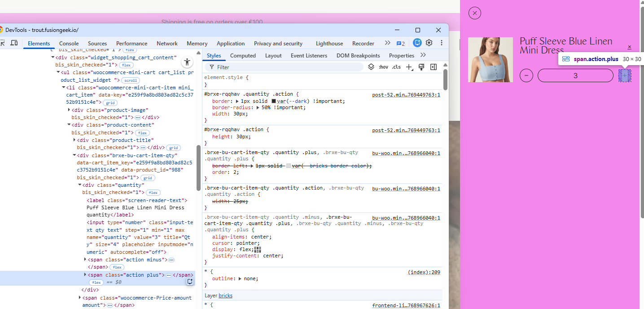Toggle :hov element state panel
644x309 pixels.
point(383,67)
